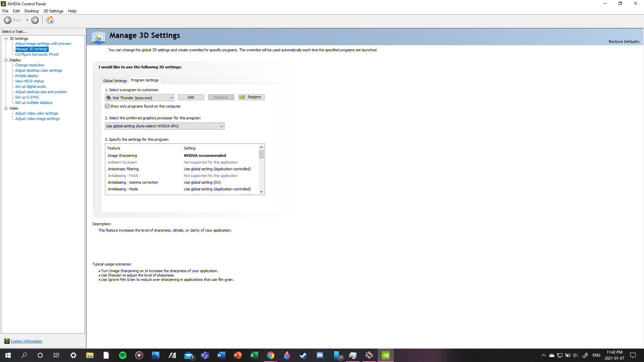Click the Back arrow button
The image size is (644, 362).
tap(8, 20)
